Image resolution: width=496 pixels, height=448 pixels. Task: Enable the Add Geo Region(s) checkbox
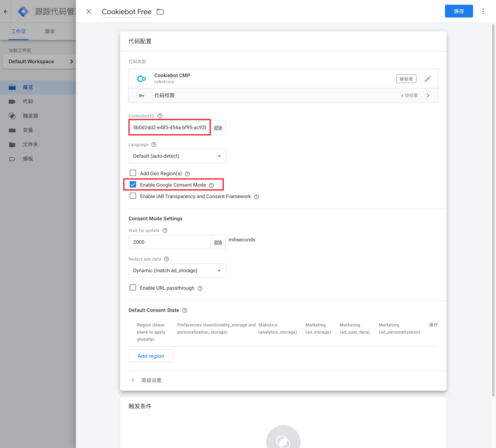point(133,173)
